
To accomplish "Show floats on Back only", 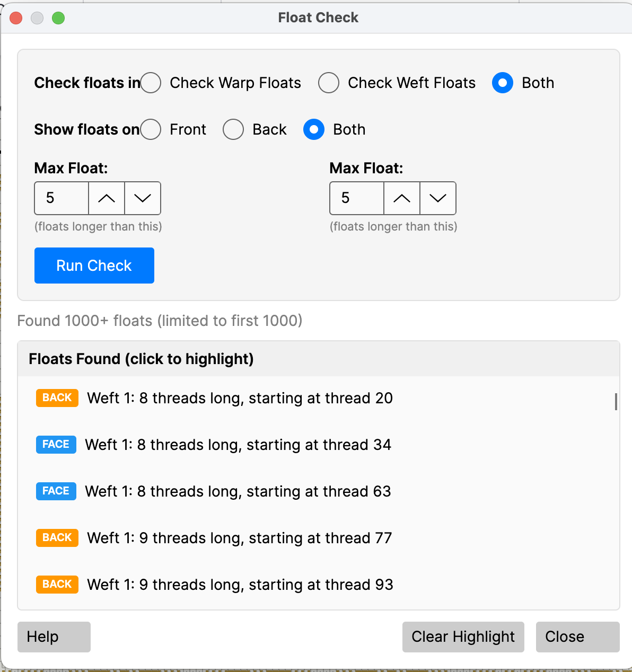I will [233, 129].
